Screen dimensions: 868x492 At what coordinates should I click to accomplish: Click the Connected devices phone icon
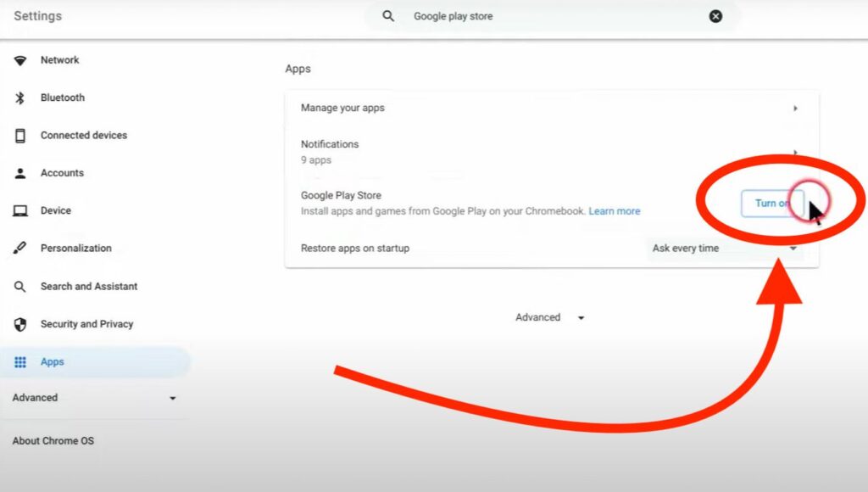click(x=20, y=136)
